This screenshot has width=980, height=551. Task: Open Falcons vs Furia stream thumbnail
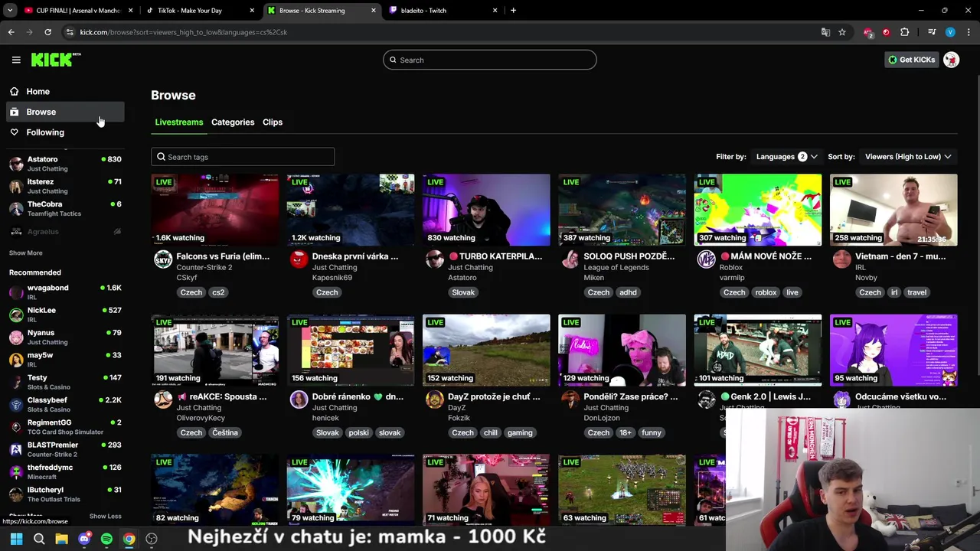click(215, 210)
